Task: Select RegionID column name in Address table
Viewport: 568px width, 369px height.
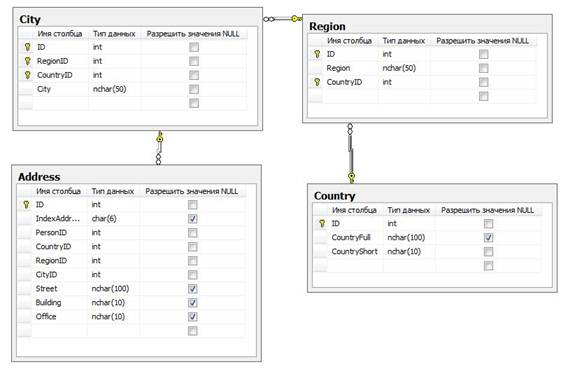Action: [51, 261]
